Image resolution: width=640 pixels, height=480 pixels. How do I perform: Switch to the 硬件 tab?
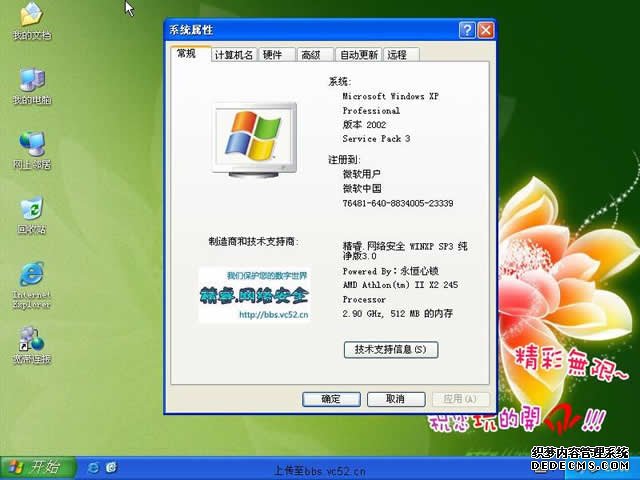pyautogui.click(x=276, y=55)
